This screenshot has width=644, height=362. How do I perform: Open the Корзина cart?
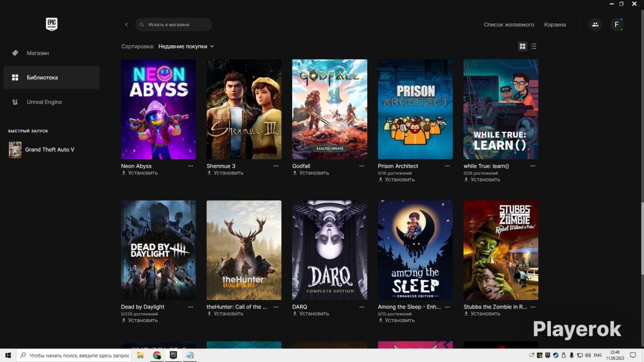click(555, 25)
